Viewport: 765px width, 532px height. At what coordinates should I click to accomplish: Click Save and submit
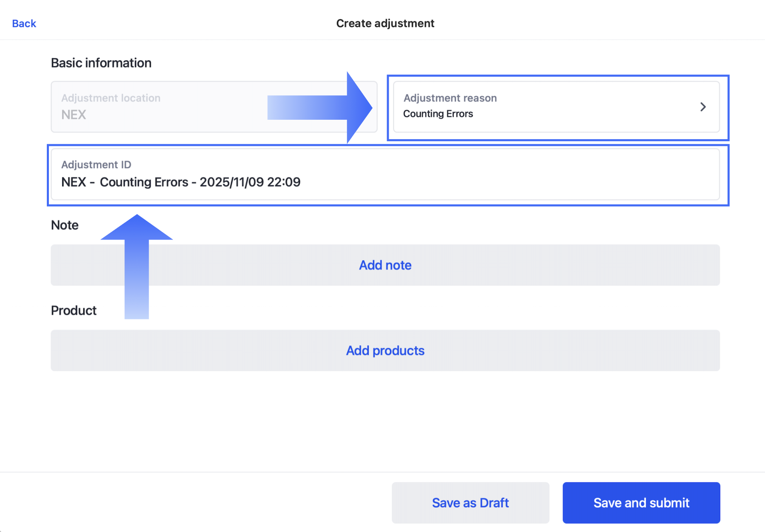(641, 503)
